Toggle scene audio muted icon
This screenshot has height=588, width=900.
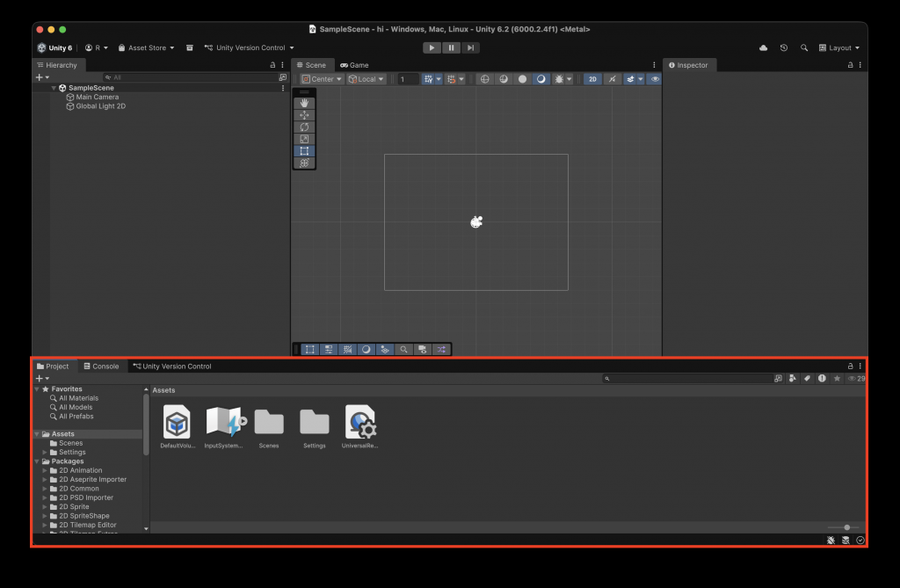pyautogui.click(x=613, y=79)
